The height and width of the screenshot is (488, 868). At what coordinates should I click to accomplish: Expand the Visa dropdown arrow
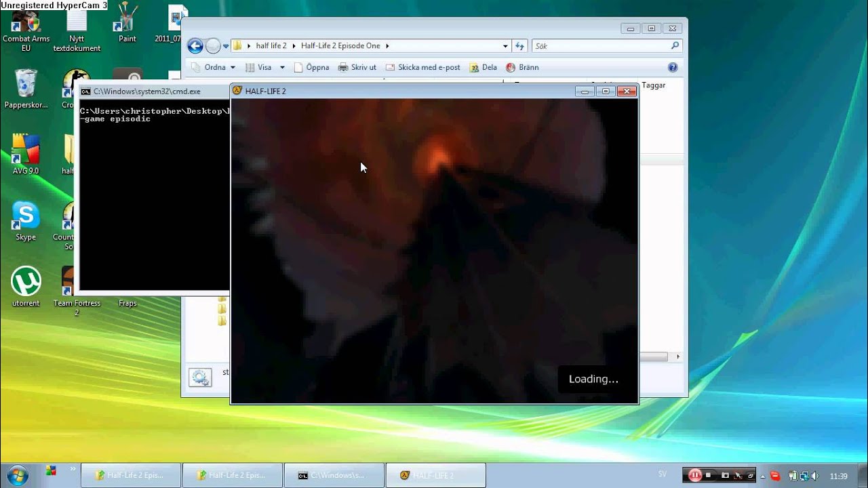282,67
